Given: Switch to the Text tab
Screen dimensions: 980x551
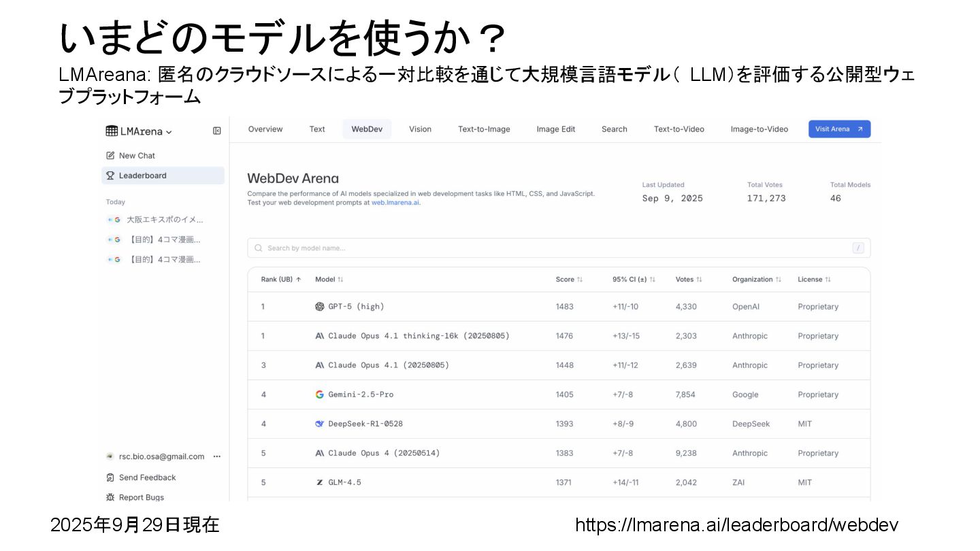Looking at the screenshot, I should (x=317, y=129).
